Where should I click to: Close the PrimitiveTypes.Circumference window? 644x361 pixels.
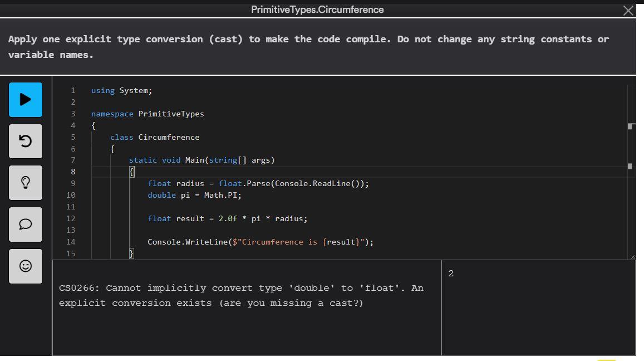pos(628,9)
